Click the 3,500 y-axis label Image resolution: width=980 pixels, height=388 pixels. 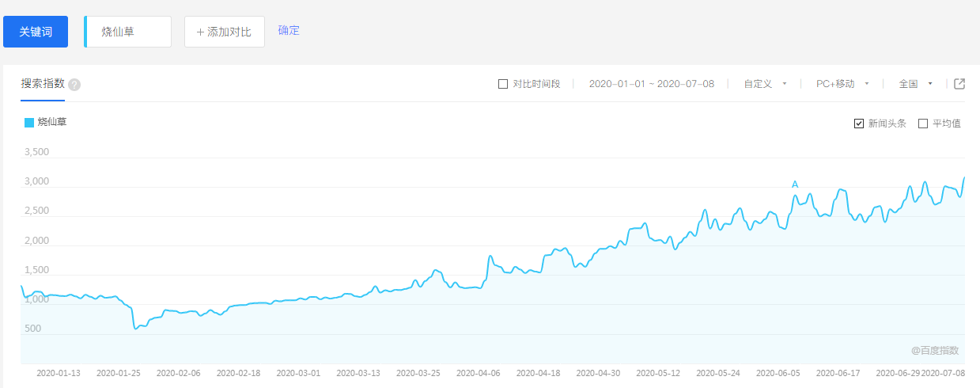point(36,152)
